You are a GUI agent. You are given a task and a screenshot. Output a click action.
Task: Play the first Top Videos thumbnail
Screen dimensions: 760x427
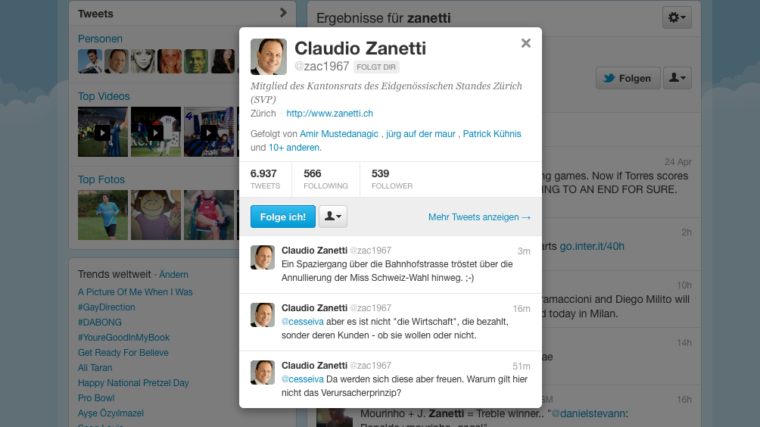(x=103, y=132)
